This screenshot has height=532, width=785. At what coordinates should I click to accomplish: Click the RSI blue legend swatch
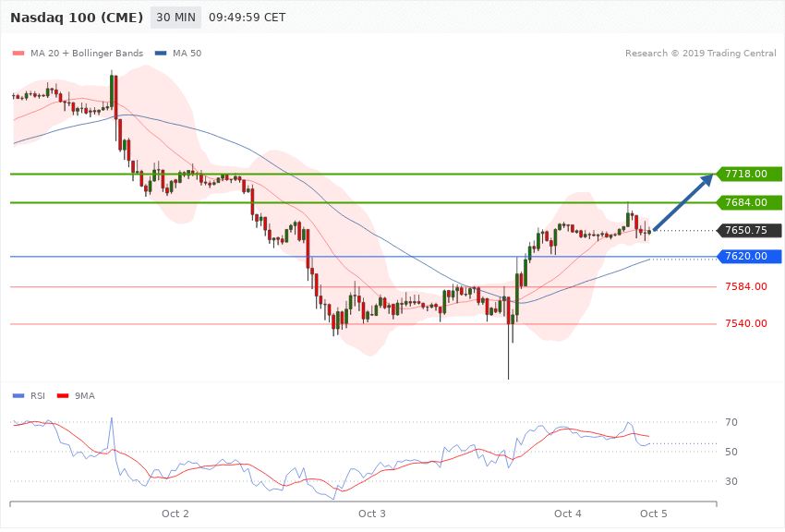(18, 396)
